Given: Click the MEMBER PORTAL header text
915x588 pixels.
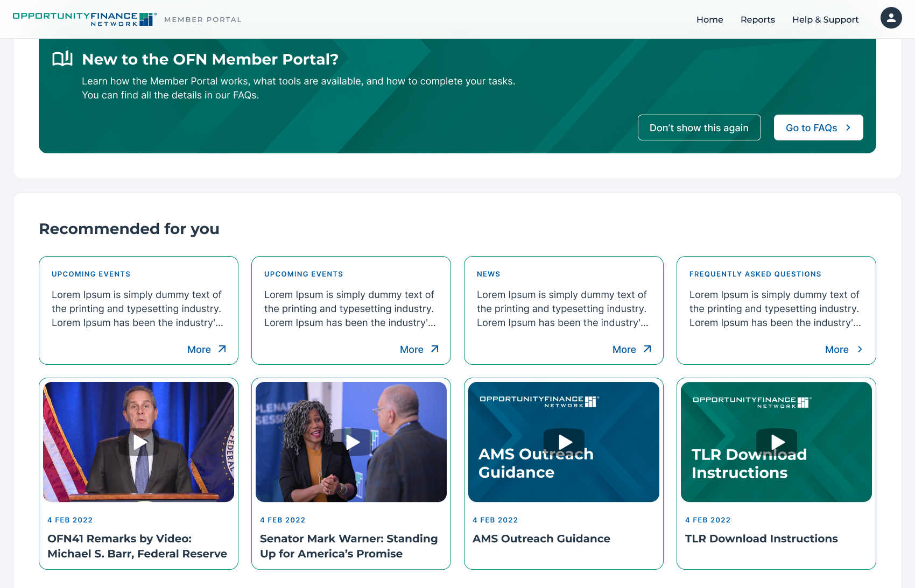Looking at the screenshot, I should tap(203, 19).
